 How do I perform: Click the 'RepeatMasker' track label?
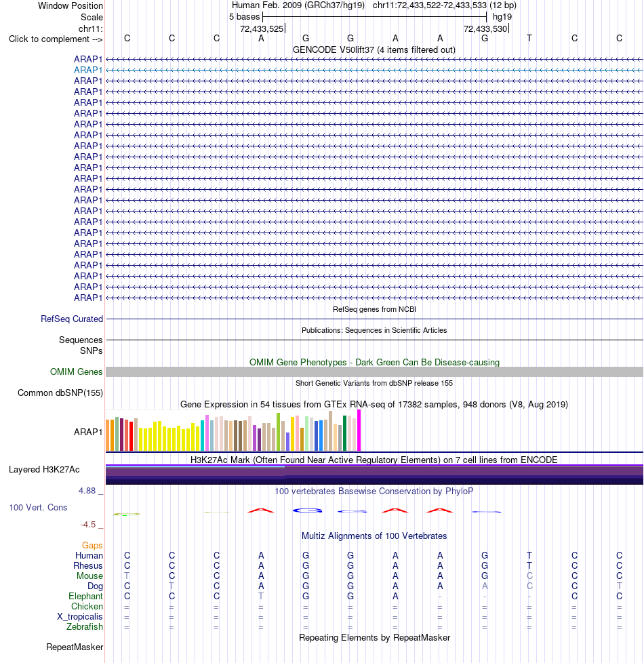click(75, 647)
